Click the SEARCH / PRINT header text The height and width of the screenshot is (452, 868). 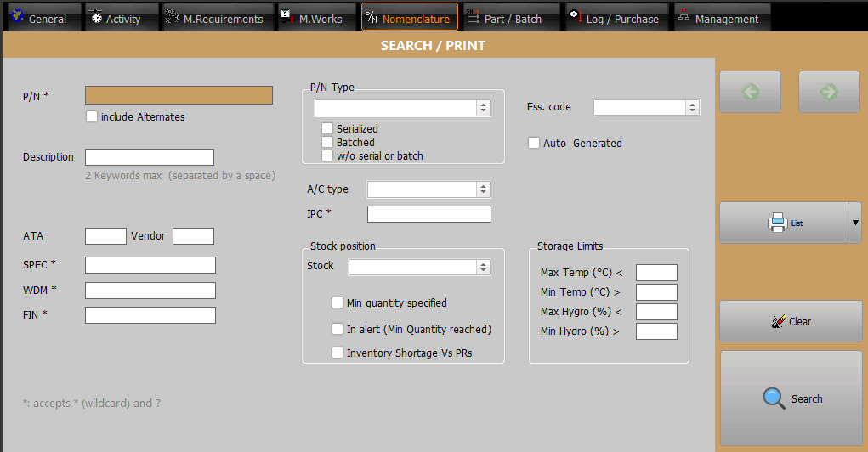pos(433,45)
